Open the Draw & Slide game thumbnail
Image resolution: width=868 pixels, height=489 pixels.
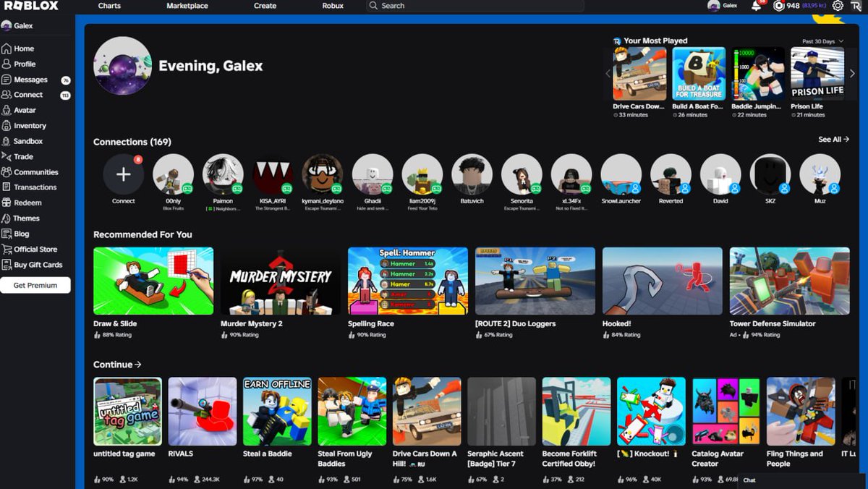[153, 281]
